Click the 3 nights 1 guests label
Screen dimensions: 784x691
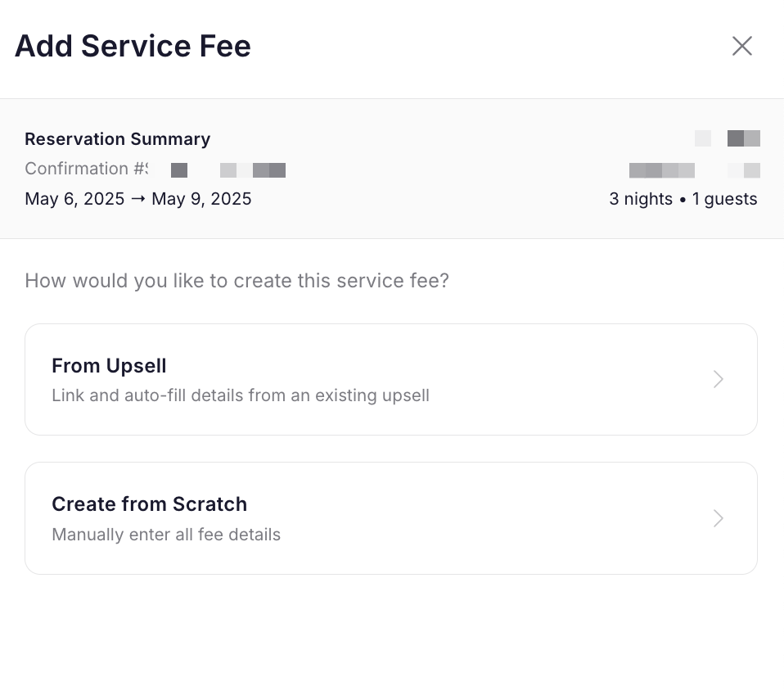[683, 199]
